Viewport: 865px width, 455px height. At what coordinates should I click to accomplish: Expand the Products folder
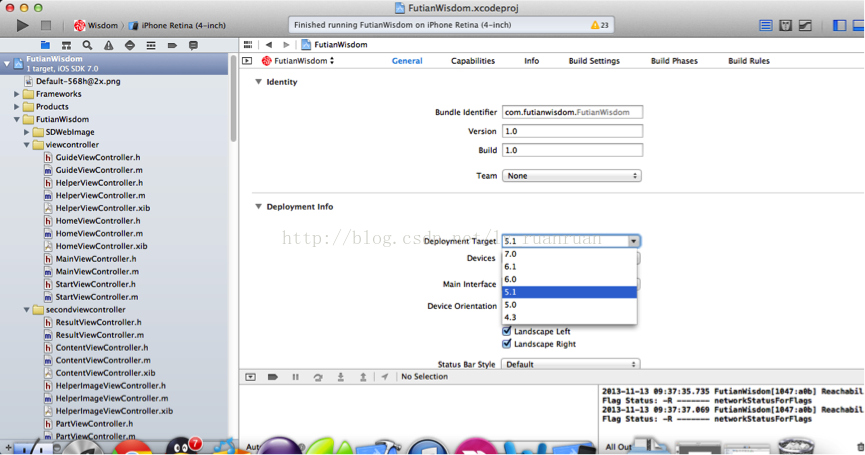point(17,107)
